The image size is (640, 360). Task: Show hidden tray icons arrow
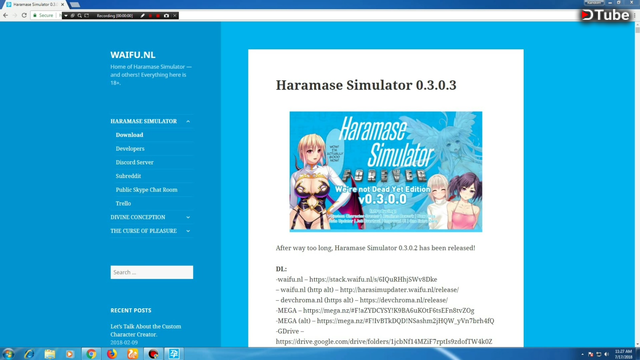pos(582,354)
